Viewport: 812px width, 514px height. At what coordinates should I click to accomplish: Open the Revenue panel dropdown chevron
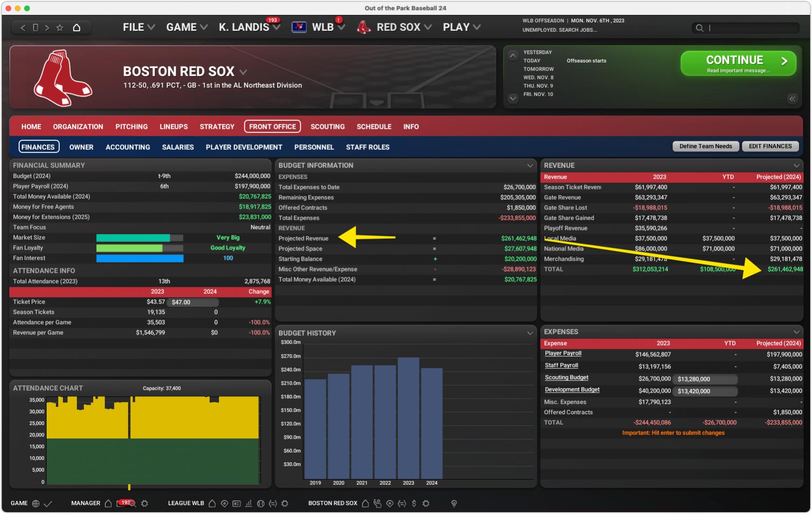796,166
